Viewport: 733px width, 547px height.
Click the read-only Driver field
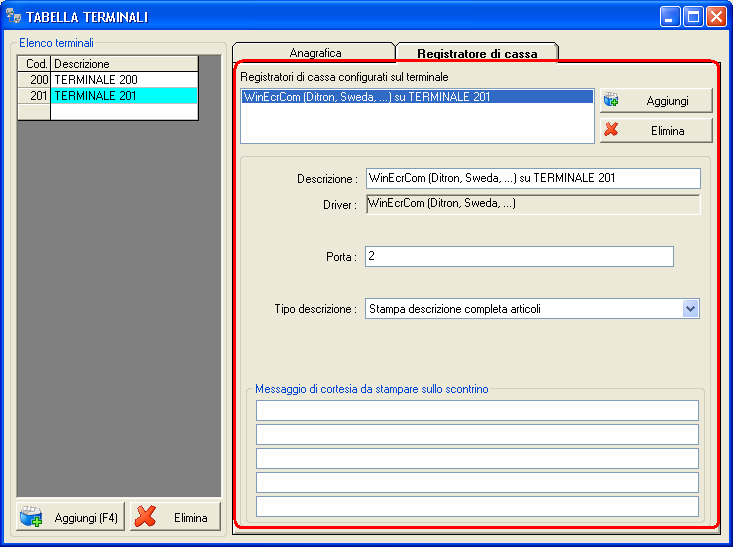click(533, 204)
